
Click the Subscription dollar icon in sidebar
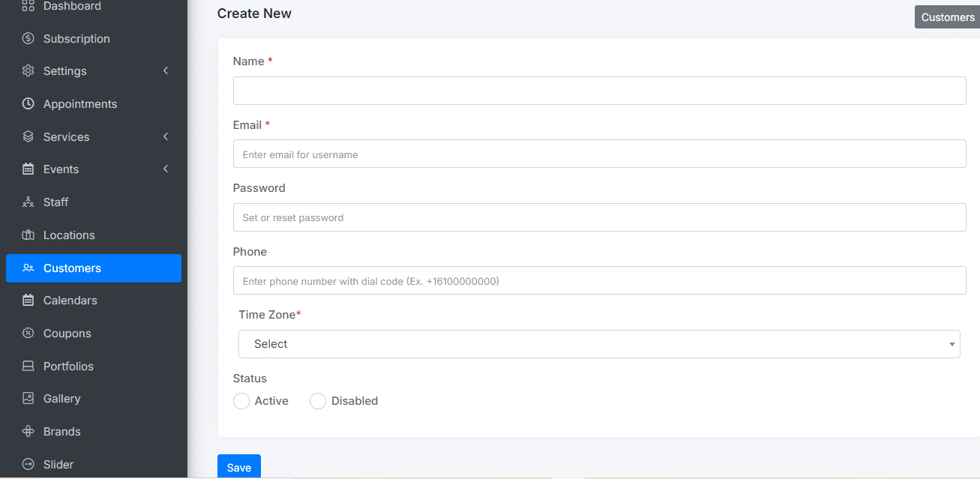click(x=28, y=38)
